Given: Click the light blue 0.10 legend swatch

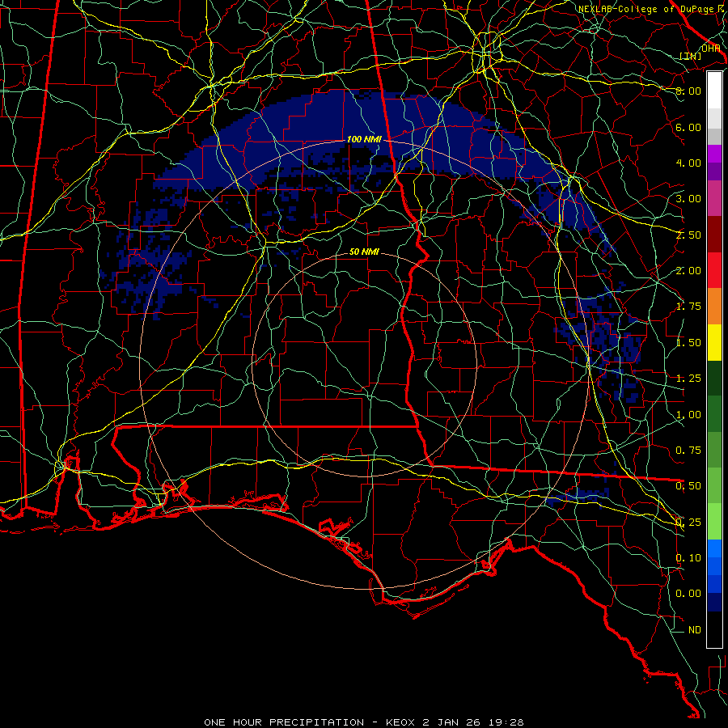Looking at the screenshot, I should tap(714, 548).
